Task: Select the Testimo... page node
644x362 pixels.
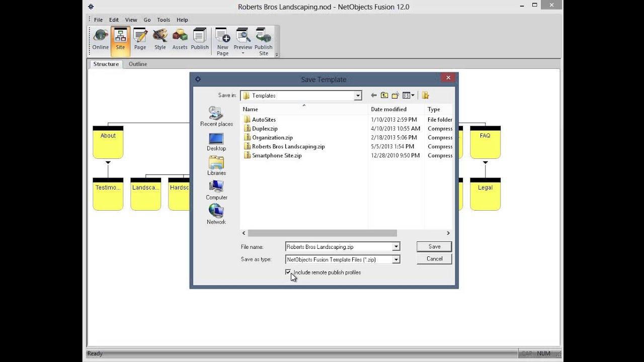Action: click(x=108, y=194)
